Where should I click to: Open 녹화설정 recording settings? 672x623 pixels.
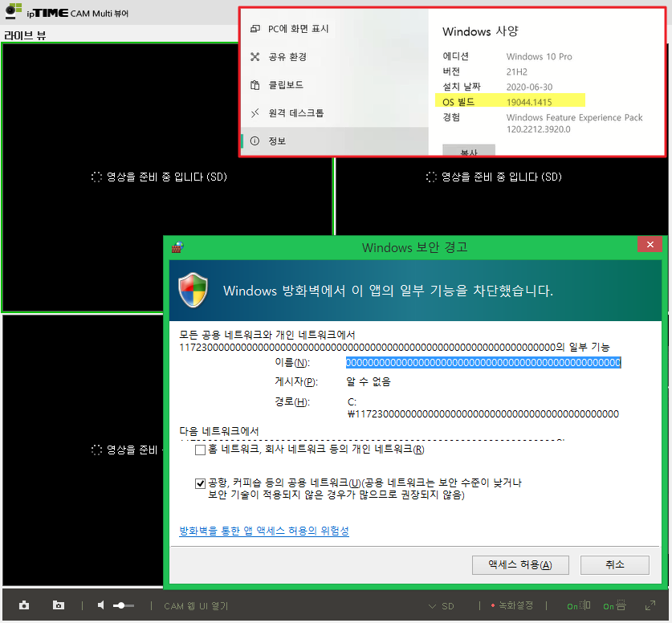[x=512, y=605]
